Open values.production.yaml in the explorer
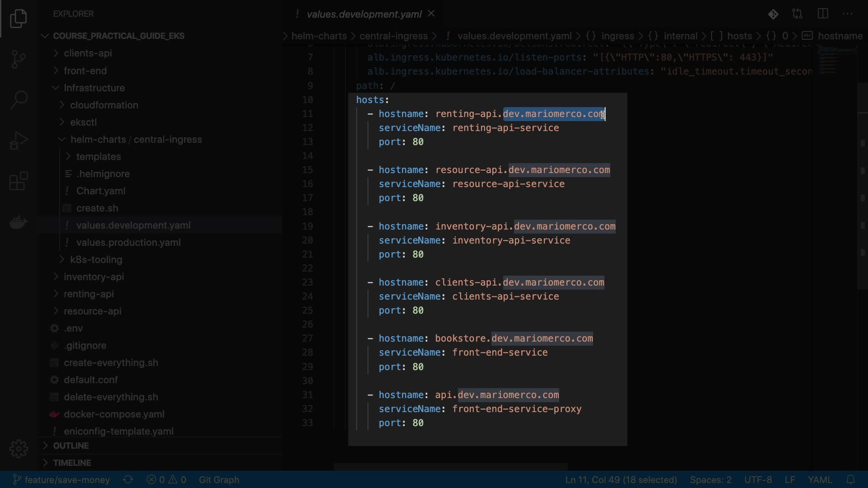This screenshot has width=868, height=488. pyautogui.click(x=128, y=242)
